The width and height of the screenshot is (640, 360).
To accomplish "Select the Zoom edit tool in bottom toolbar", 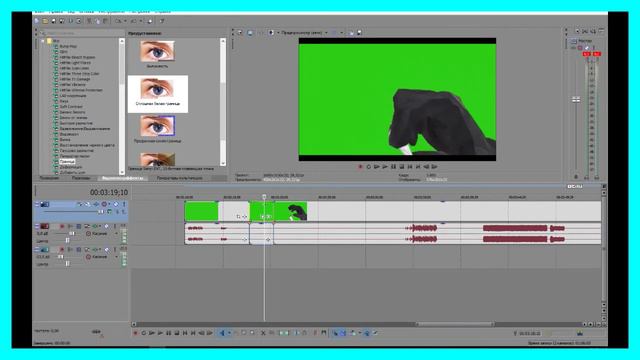I will tap(251, 333).
